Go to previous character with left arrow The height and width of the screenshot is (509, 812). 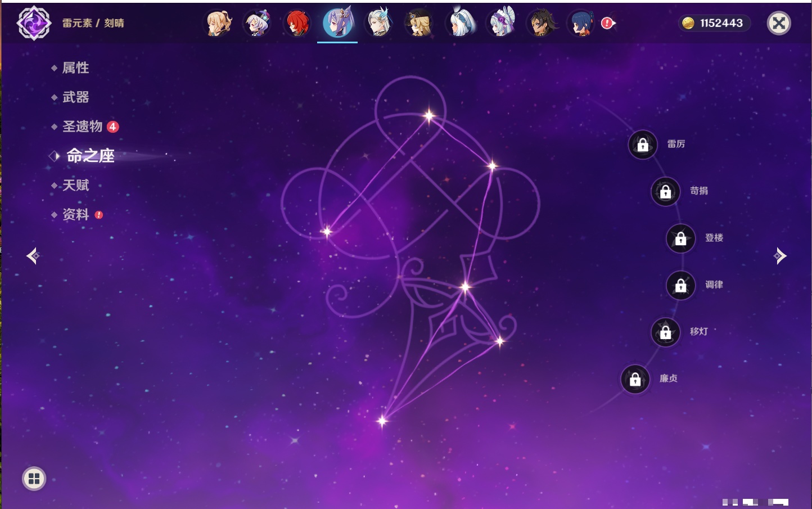33,256
